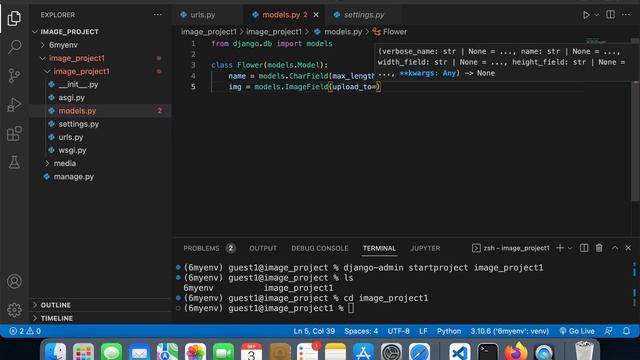The width and height of the screenshot is (640, 360).
Task: Click Python language mode in status bar
Action: (449, 331)
